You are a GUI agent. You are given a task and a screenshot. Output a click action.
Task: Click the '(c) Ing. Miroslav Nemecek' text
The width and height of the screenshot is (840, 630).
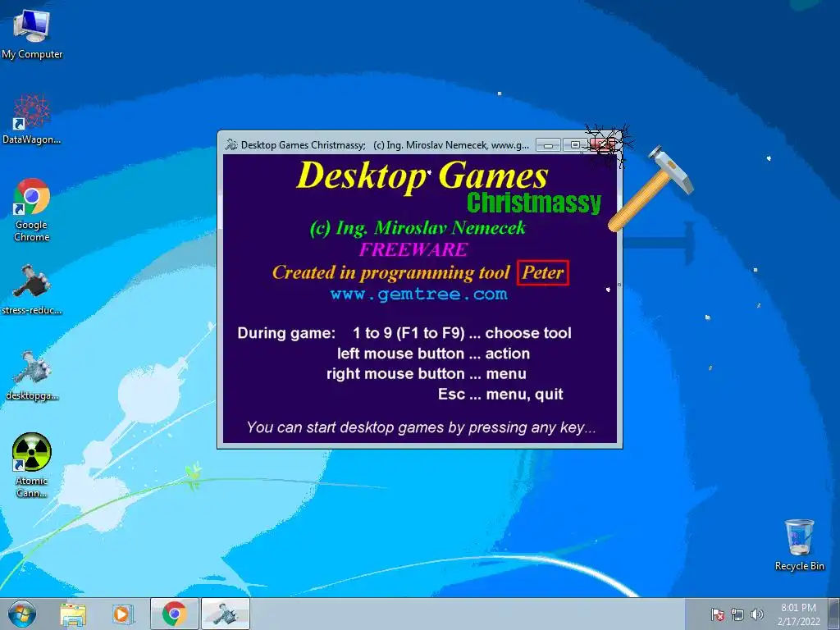[418, 228]
